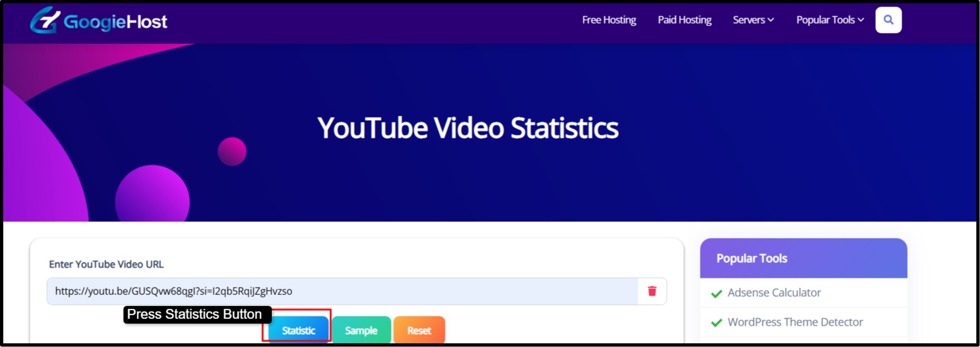Viewport: 980px width, 347px height.
Task: Open the Popular Tools dropdown in the navbar
Action: 830,20
